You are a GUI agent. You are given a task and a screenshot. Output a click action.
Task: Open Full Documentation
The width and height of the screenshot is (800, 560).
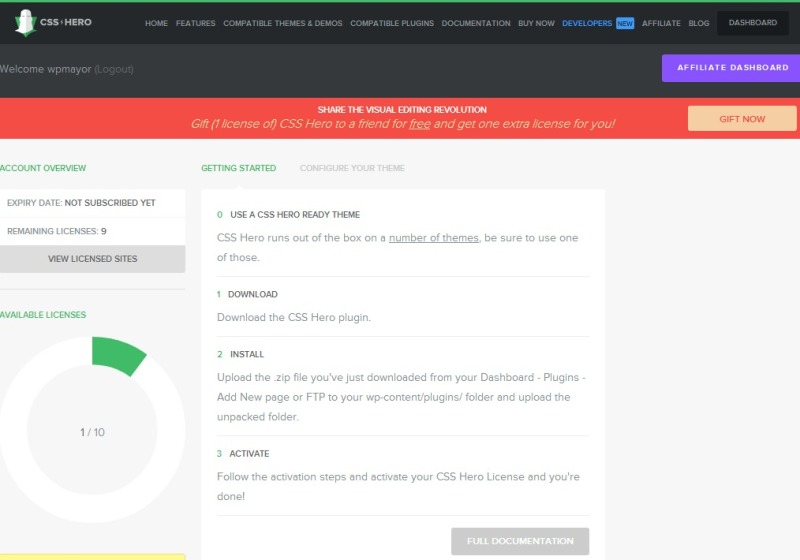(520, 541)
